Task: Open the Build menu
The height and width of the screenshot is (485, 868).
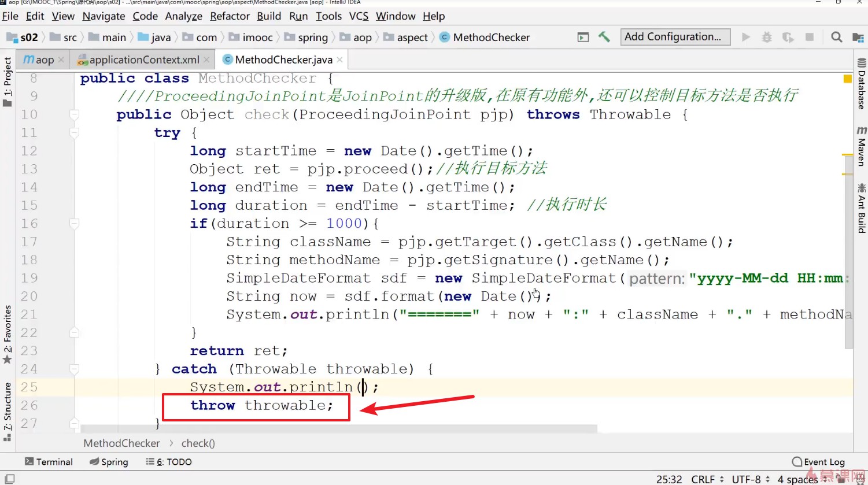Action: click(x=269, y=16)
